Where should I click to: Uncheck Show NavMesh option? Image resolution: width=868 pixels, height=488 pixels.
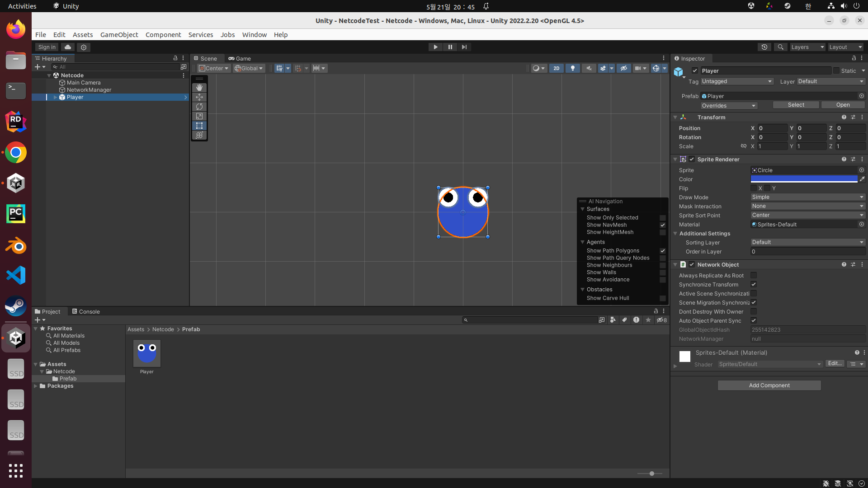point(663,225)
